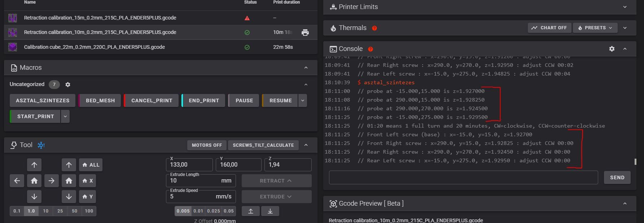Click the console command input field

(463, 177)
